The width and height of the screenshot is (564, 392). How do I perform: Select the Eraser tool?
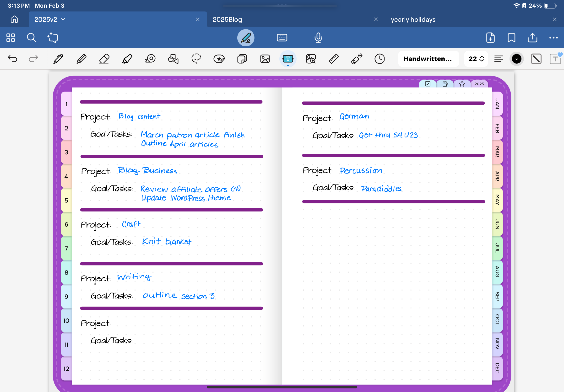pyautogui.click(x=104, y=59)
